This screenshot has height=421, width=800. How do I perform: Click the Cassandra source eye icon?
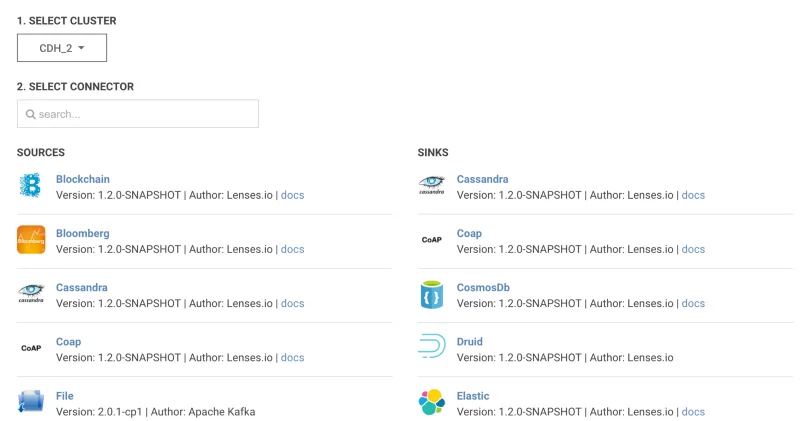31,293
